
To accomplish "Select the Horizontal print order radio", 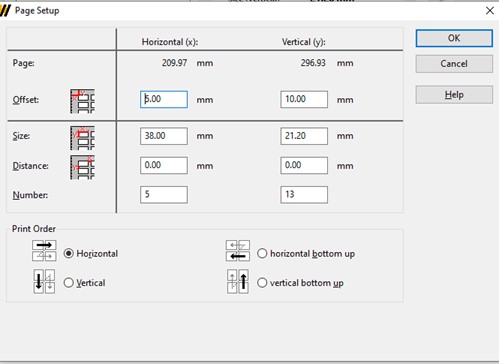I will (x=68, y=254).
